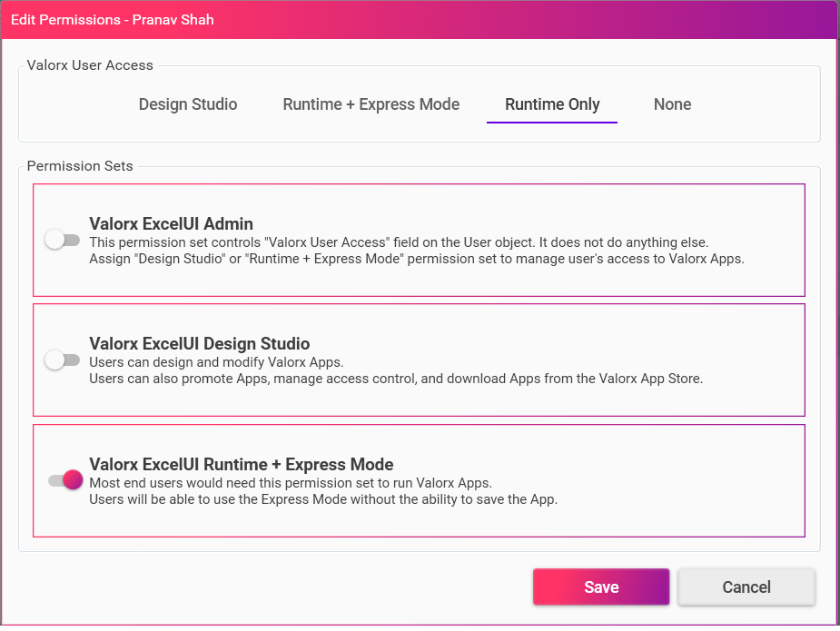This screenshot has height=631, width=840.
Task: Switch to the Design Studio access tab
Action: [187, 104]
